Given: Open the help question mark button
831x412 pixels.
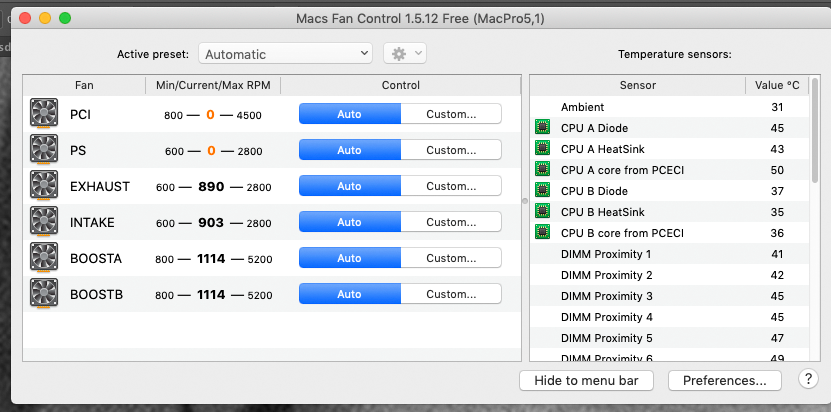Looking at the screenshot, I should 808,379.
